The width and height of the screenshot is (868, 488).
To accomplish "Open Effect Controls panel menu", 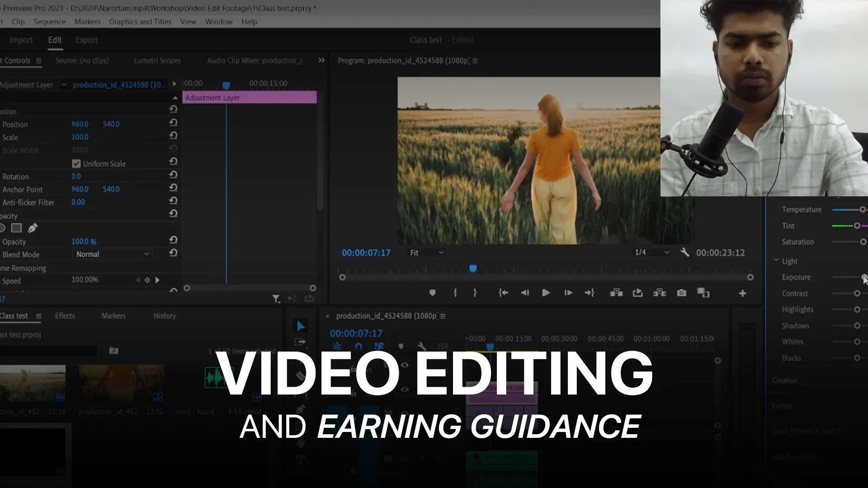I will coord(39,61).
